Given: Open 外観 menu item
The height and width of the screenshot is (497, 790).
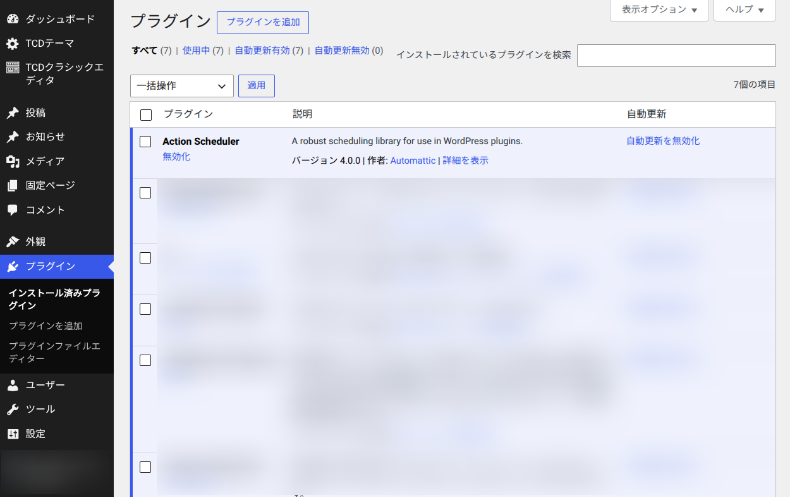Looking at the screenshot, I should (57, 242).
